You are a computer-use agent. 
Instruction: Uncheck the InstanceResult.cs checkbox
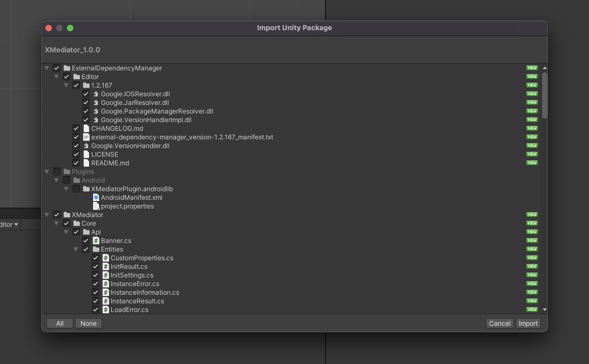point(96,301)
